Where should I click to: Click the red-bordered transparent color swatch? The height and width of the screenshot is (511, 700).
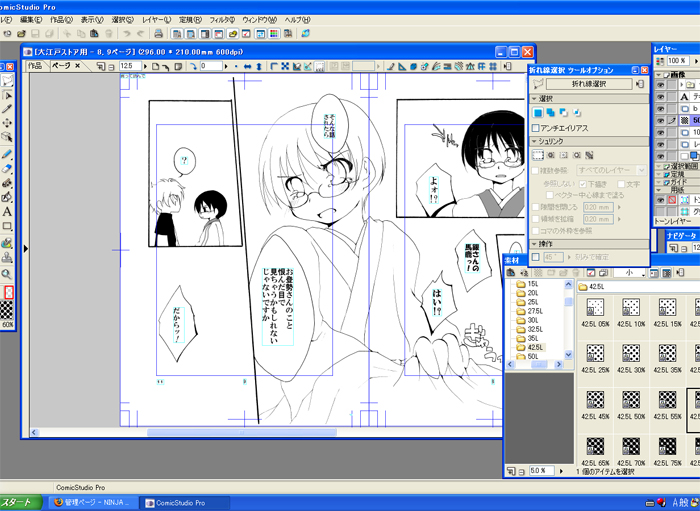point(8,292)
